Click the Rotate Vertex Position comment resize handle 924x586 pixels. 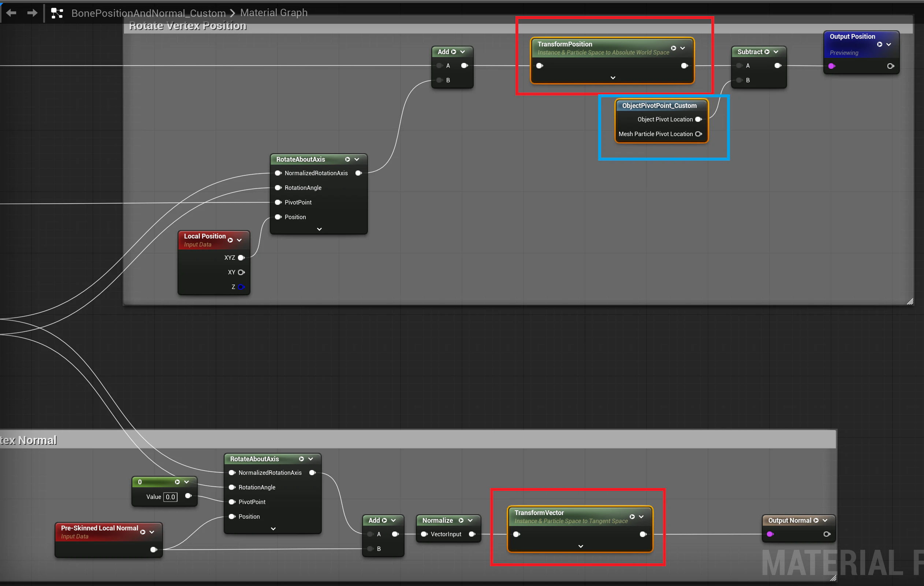point(910,301)
